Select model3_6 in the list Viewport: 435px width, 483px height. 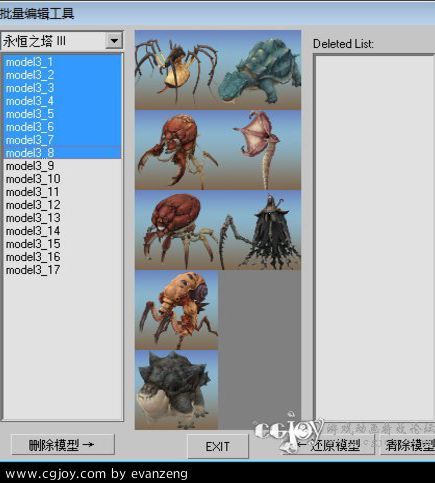[x=62, y=127]
